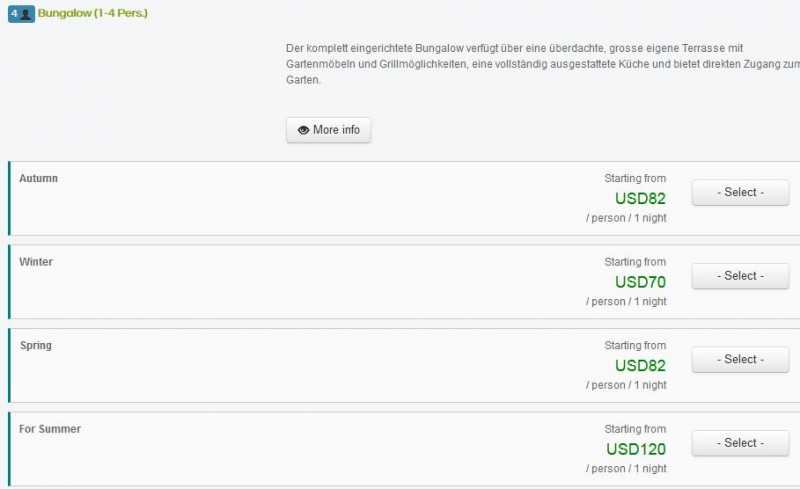Click the USD82 price in the Spring row

point(640,365)
